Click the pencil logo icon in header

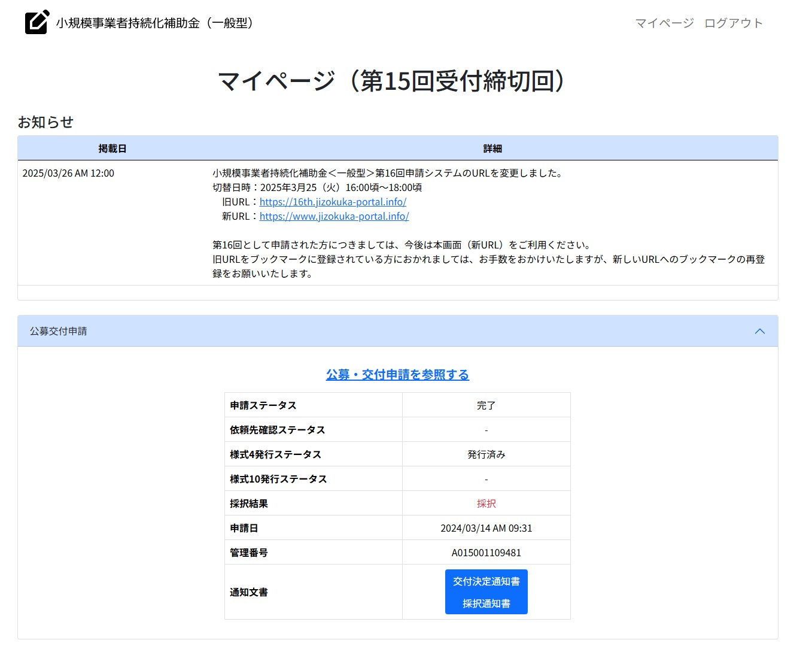[x=37, y=22]
